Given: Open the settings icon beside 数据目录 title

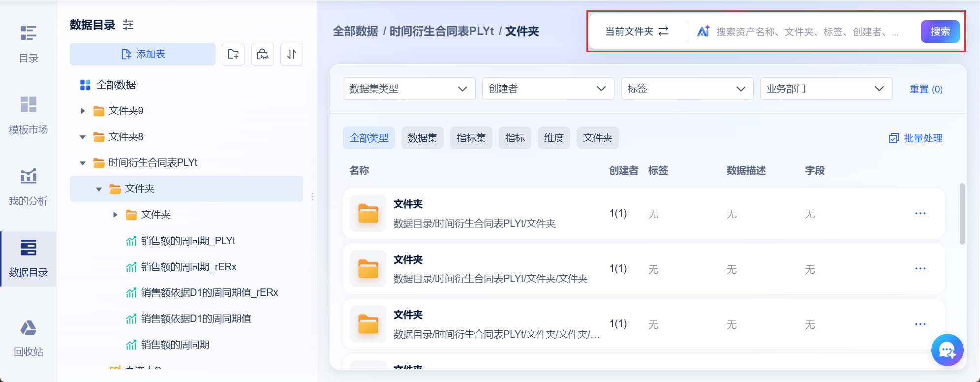Looking at the screenshot, I should coord(128,25).
